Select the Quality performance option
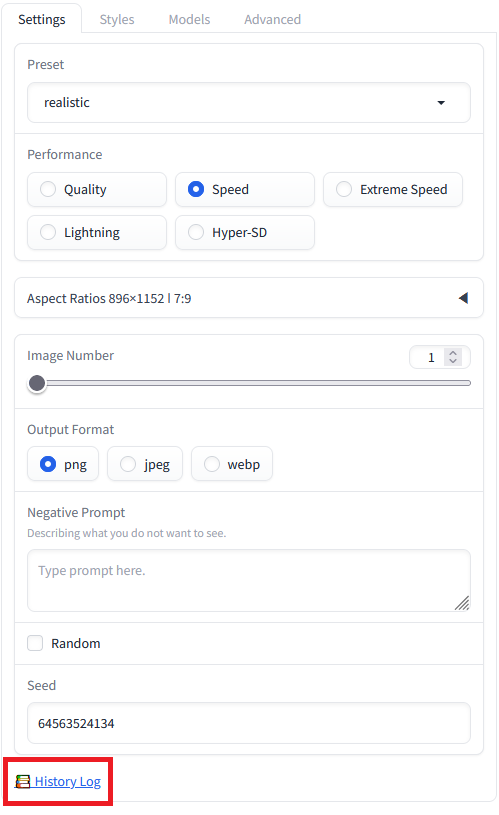 coord(97,189)
